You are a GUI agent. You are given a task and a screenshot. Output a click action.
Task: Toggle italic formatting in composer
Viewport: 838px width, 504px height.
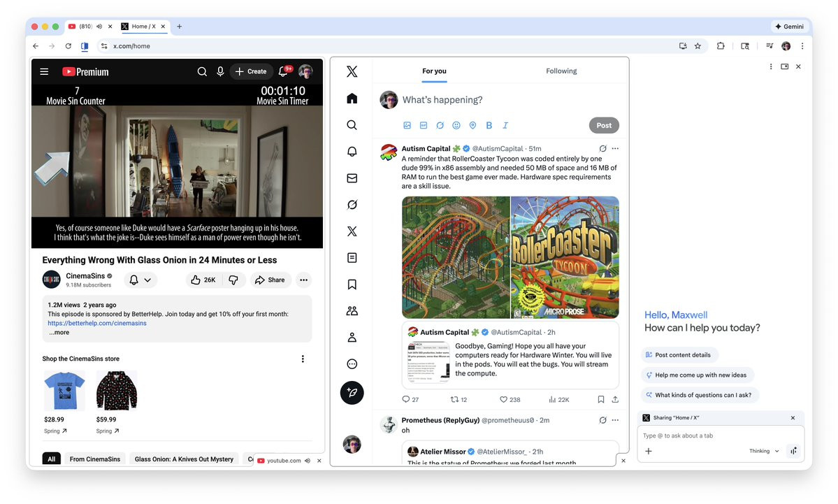click(505, 126)
